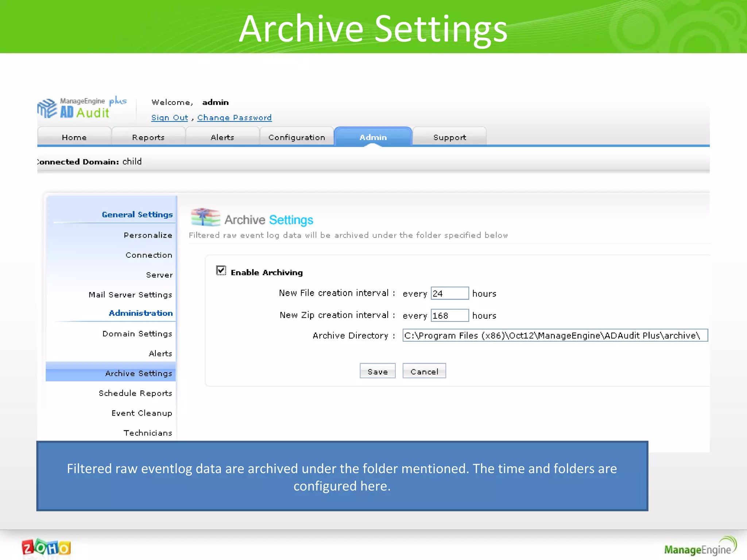Click the Administration sidebar heading
The height and width of the screenshot is (560, 747).
pyautogui.click(x=141, y=313)
